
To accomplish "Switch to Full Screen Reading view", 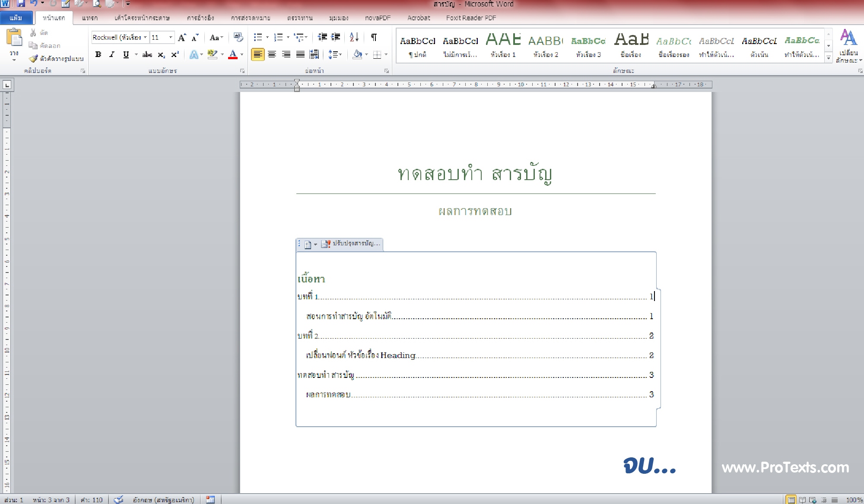I will tap(802, 500).
